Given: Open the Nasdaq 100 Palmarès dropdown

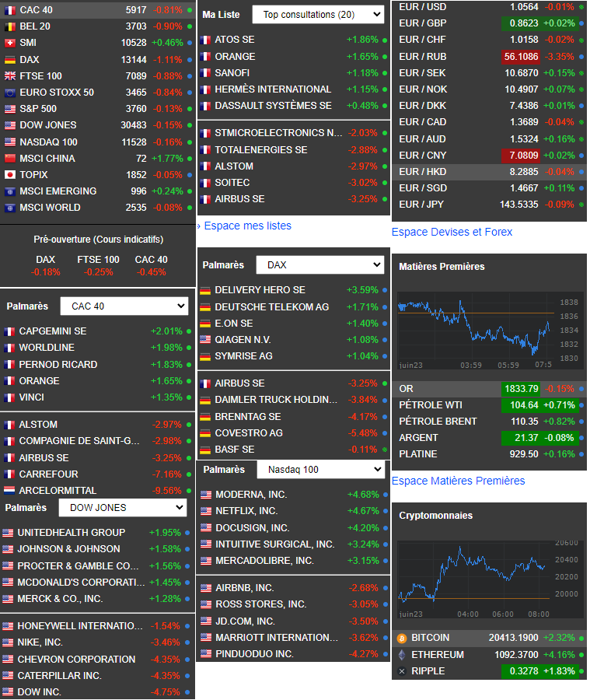Looking at the screenshot, I should [321, 470].
